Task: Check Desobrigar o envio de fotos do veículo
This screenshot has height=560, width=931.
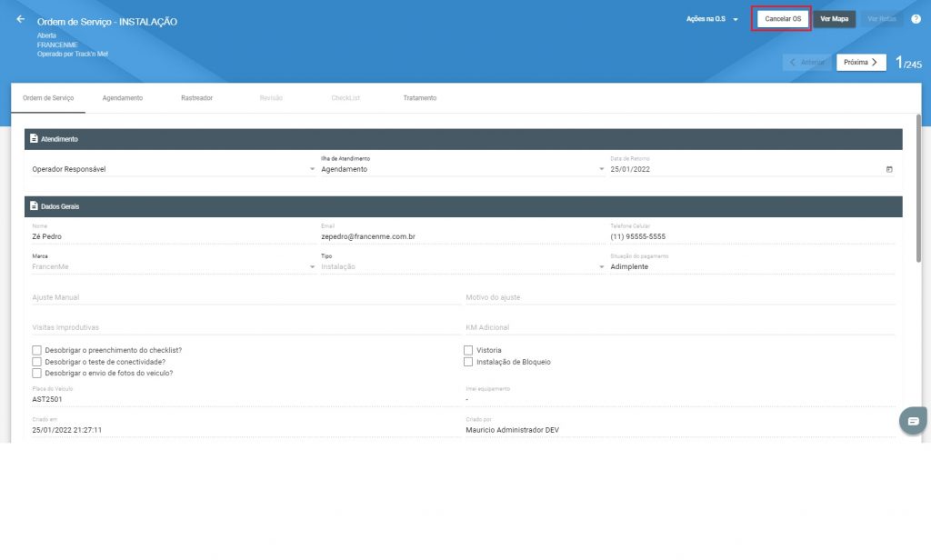Action: (36, 374)
